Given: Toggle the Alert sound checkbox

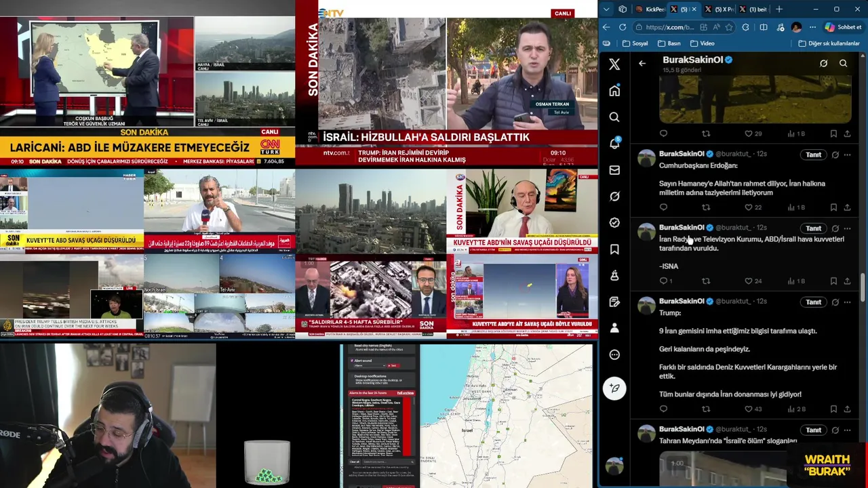Looking at the screenshot, I should pyautogui.click(x=352, y=361).
